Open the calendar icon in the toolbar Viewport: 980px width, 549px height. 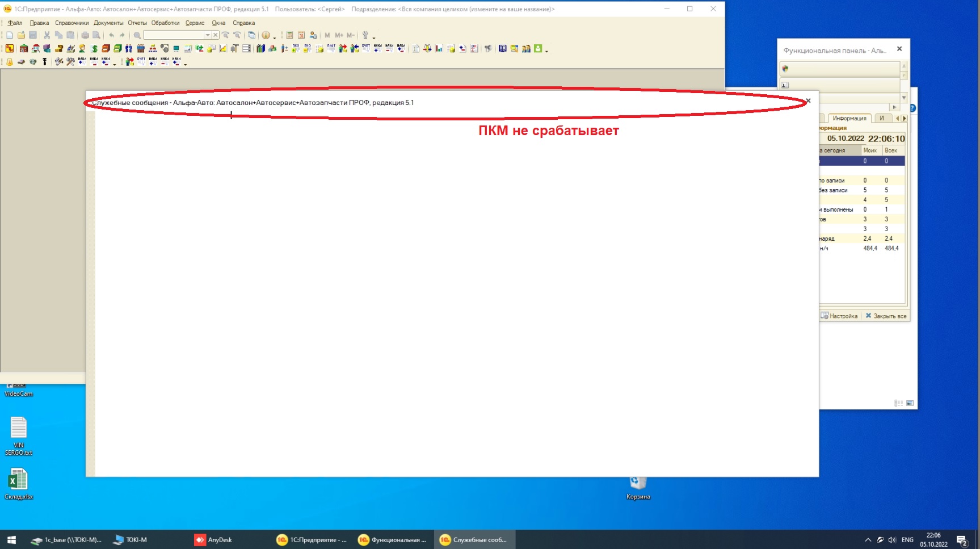(x=301, y=35)
